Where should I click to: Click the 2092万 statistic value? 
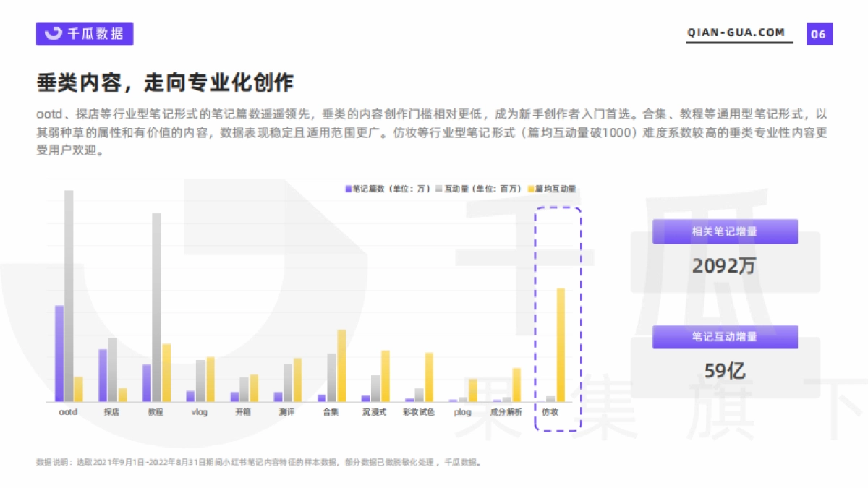723,266
